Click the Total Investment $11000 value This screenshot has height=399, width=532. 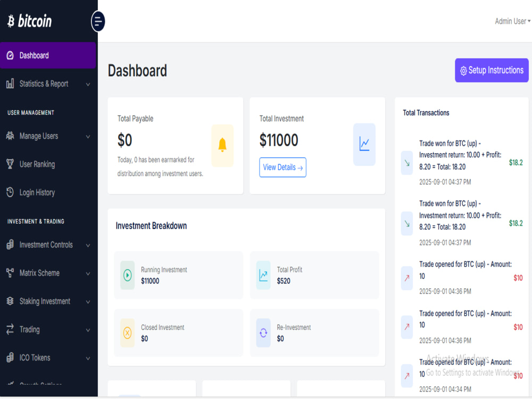pos(279,140)
